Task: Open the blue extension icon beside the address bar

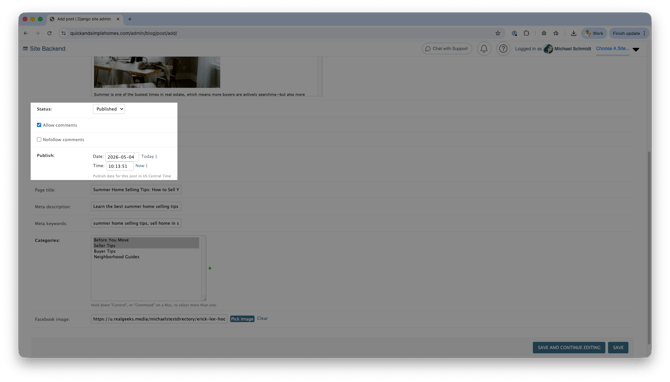Action: coord(514,33)
